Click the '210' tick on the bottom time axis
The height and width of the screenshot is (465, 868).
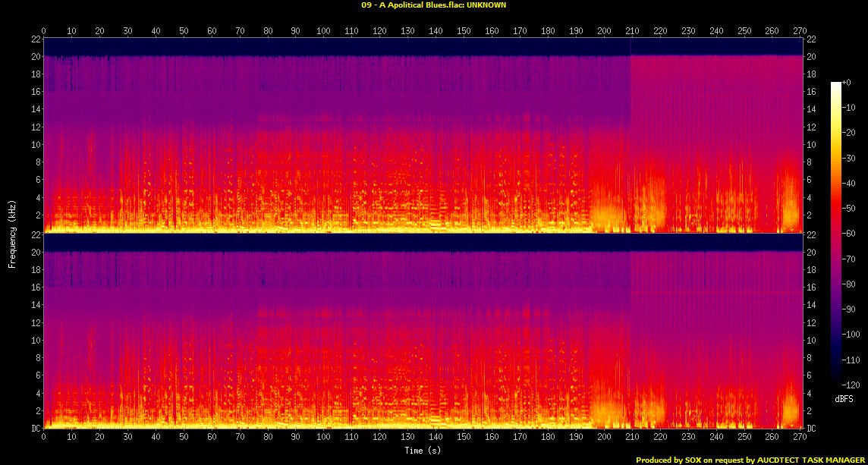coord(632,438)
